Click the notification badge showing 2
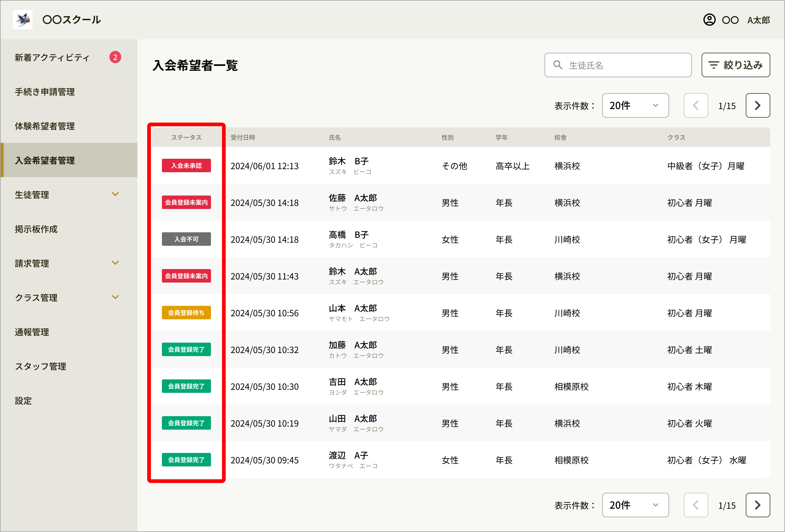The width and height of the screenshot is (785, 532). tap(115, 57)
